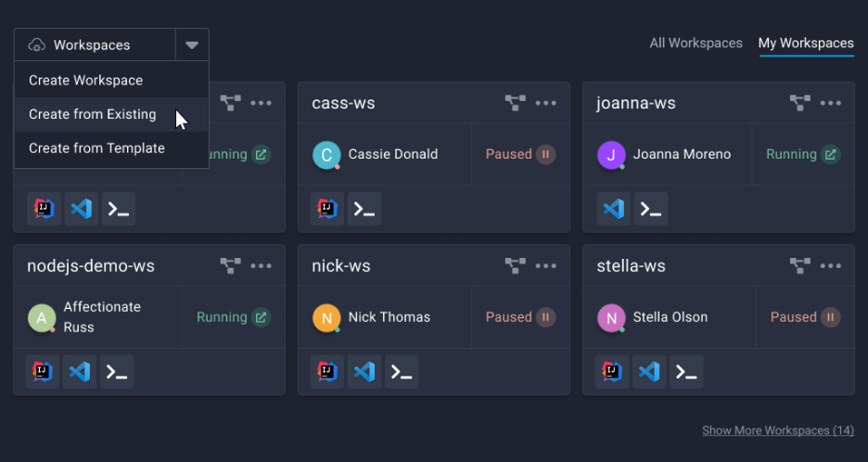Open terminal in cass-ws workspace
Viewport: 868px width, 462px height.
364,209
